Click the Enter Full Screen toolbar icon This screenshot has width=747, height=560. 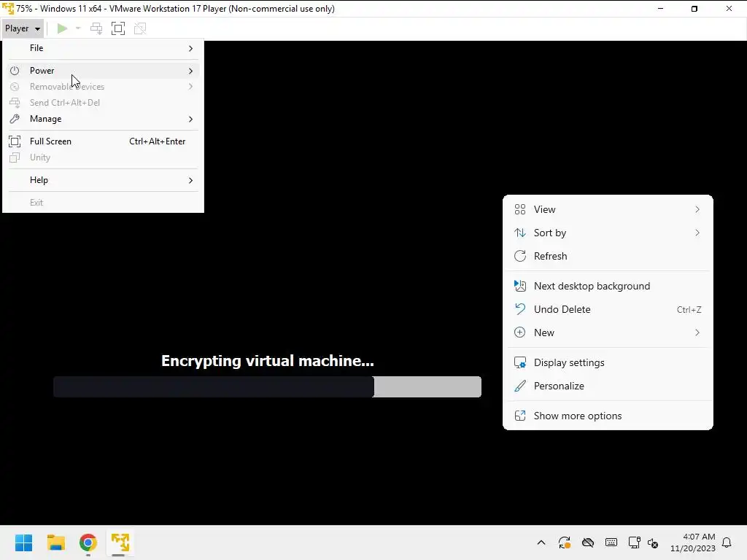[118, 28]
